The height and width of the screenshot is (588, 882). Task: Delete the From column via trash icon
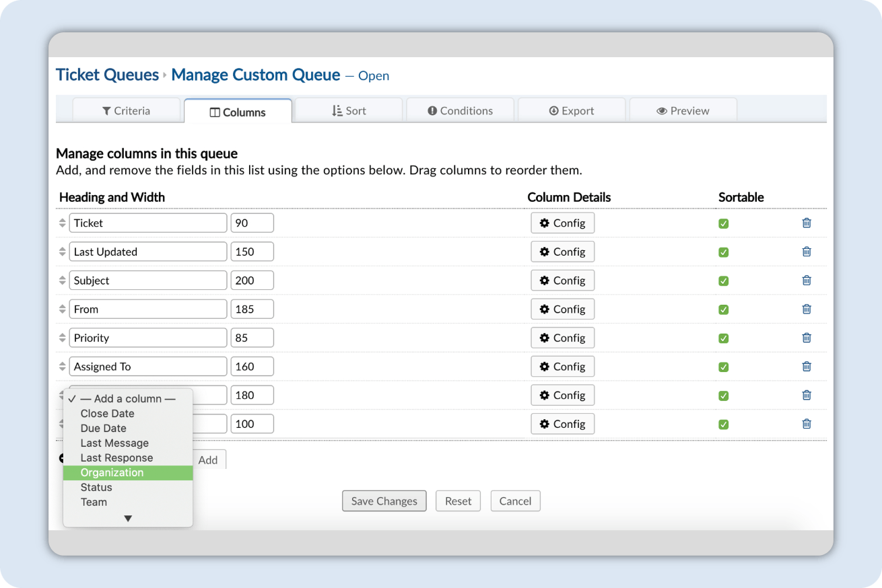807,309
